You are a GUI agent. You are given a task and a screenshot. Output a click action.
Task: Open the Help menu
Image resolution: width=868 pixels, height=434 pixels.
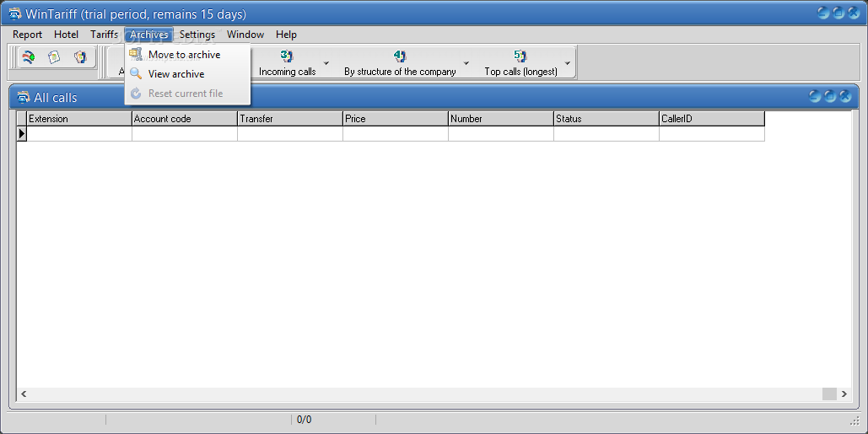pyautogui.click(x=286, y=35)
